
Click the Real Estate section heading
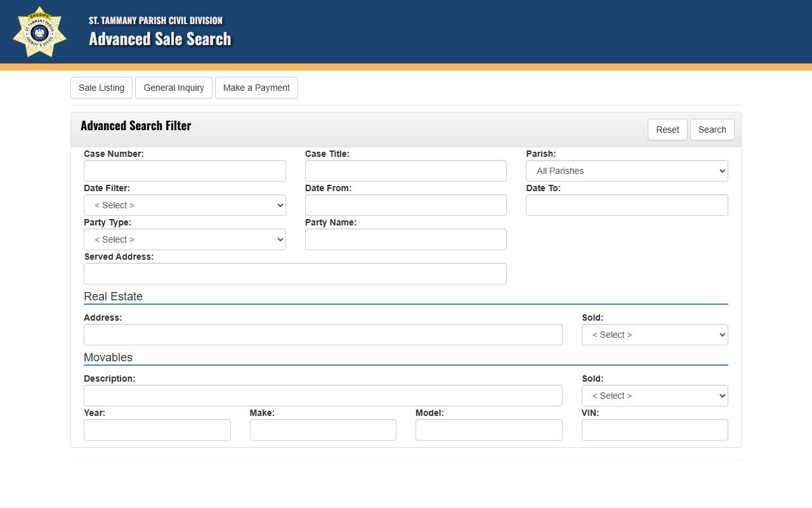click(x=113, y=297)
